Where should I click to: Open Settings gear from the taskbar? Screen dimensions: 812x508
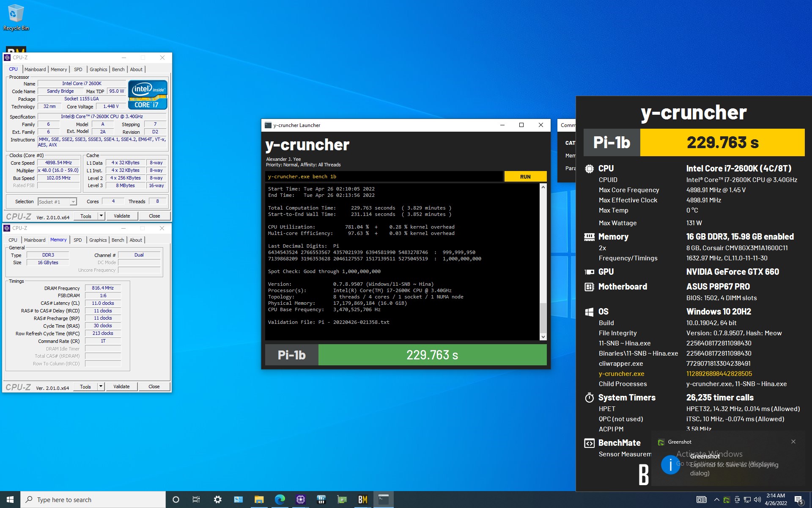point(217,500)
